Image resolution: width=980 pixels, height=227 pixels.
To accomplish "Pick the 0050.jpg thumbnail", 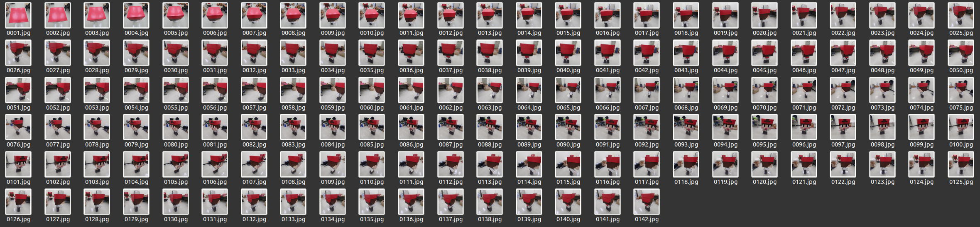I will tap(961, 53).
